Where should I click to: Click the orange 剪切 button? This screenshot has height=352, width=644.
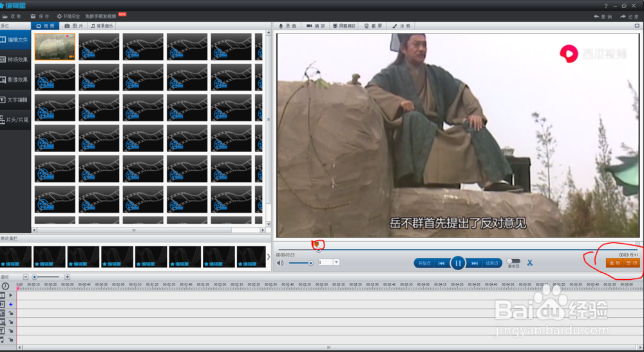[631, 263]
